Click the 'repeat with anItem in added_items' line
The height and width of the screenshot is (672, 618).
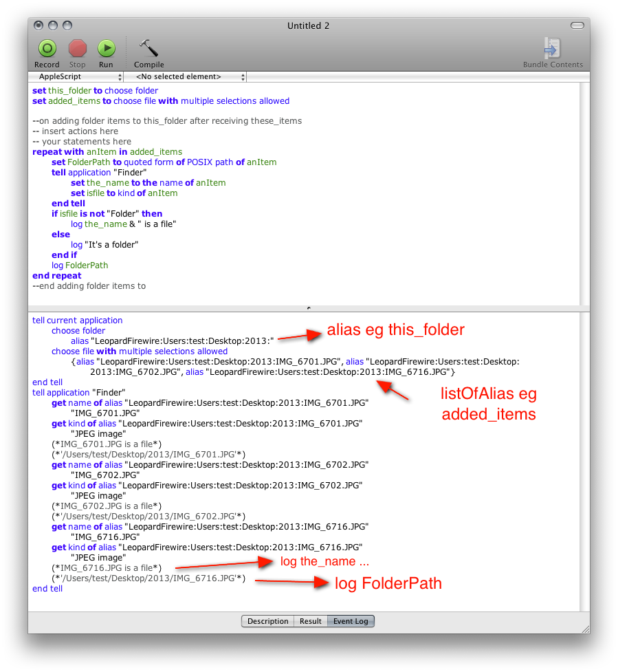107,152
